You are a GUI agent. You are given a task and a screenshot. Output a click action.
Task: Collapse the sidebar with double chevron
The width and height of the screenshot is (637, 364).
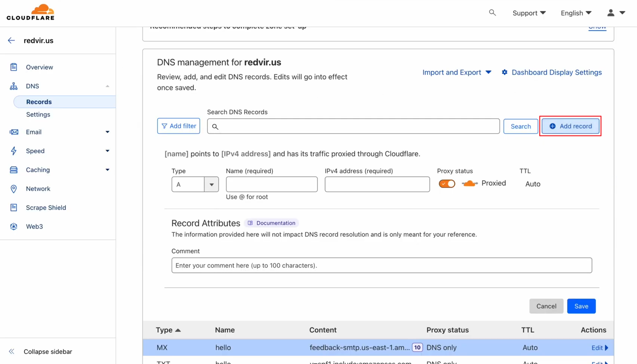pos(12,351)
